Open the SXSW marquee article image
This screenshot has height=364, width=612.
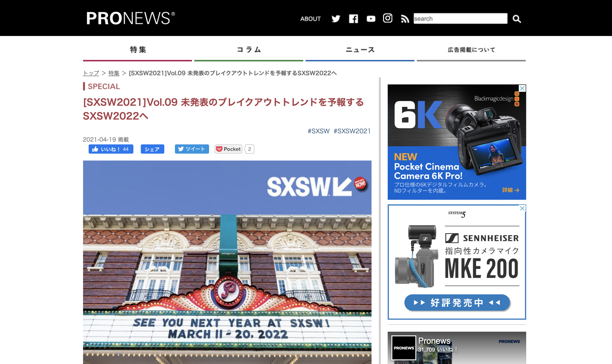(227, 262)
